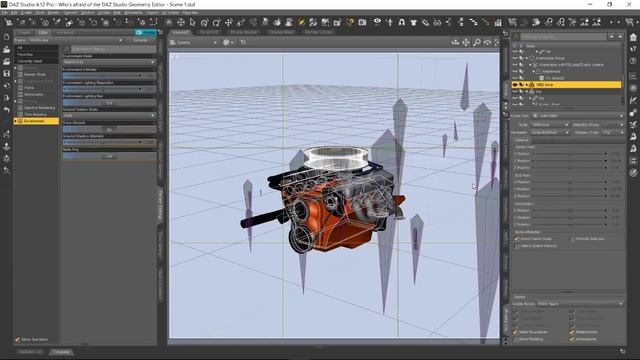The width and height of the screenshot is (640, 360).
Task: Toggle the Mesh Boundaries checkbox
Action: [x=516, y=332]
